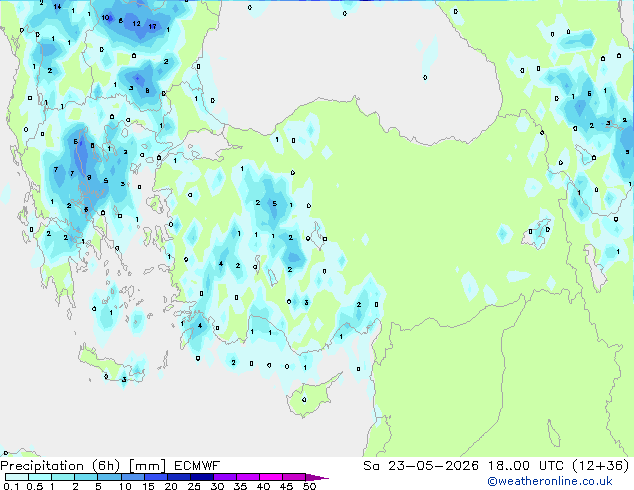Click the '18..00 UTC' time text

[x=526, y=466]
